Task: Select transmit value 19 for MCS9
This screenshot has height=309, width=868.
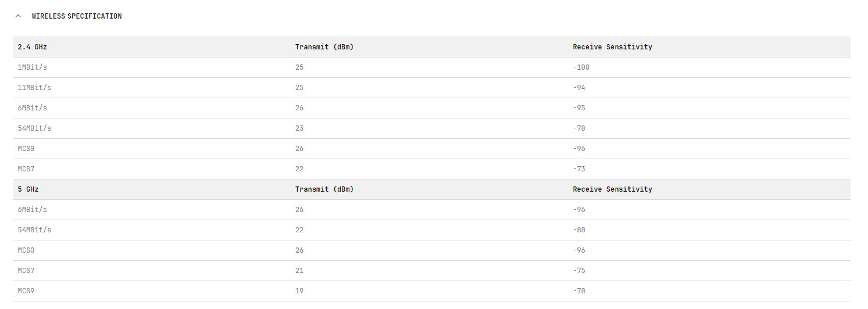Action: click(x=299, y=291)
